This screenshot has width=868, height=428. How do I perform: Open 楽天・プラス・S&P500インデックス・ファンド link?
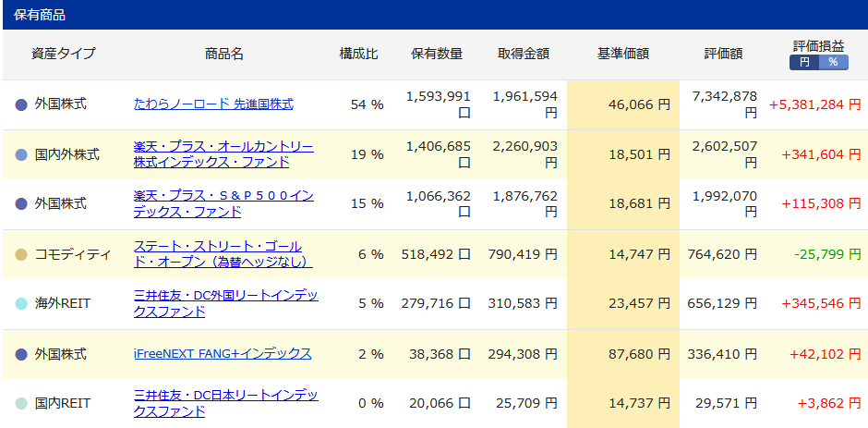tap(223, 204)
